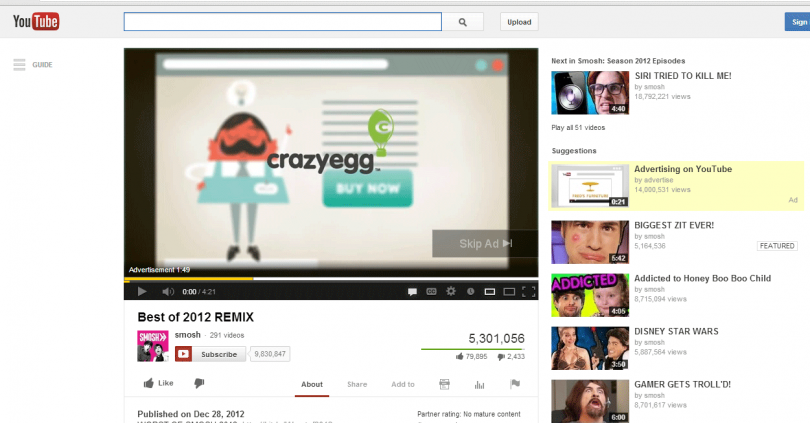Open the smosh channel name link
810x423 pixels.
188,335
